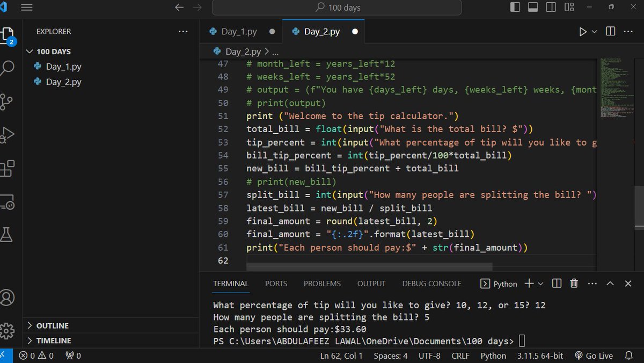
Task: Open the hamburger application menu
Action: point(26,8)
